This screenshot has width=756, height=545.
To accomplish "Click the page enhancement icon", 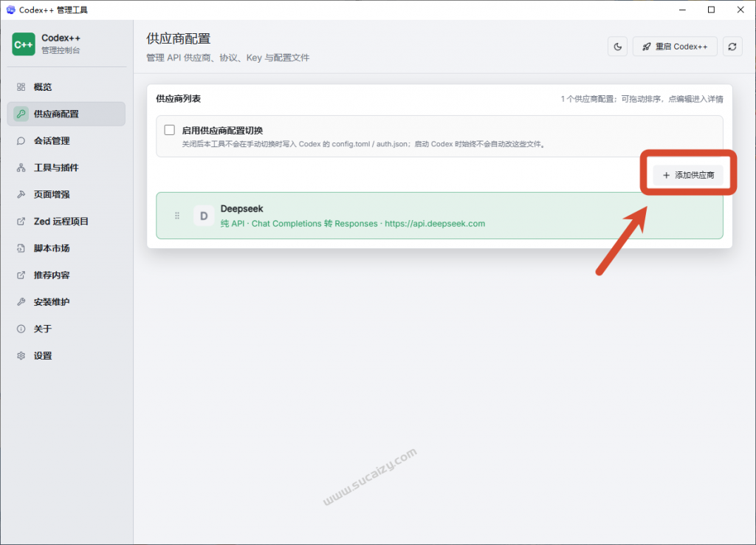I will [21, 194].
